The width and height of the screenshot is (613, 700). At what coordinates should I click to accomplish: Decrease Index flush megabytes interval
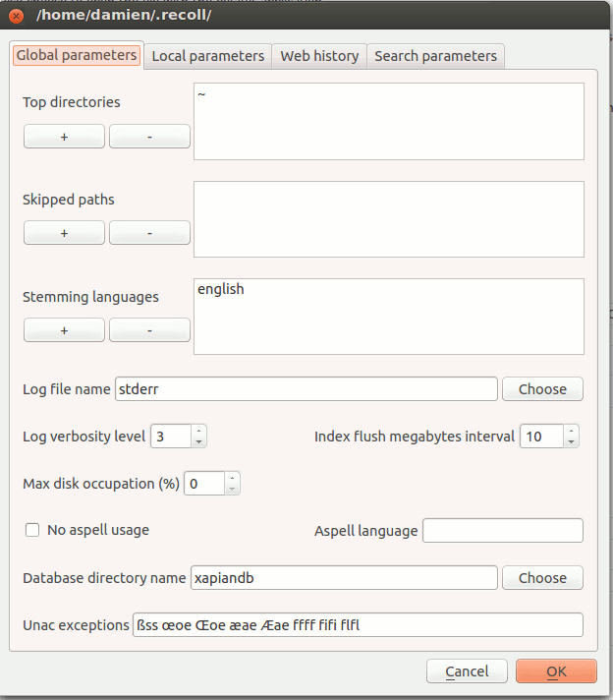tap(571, 442)
